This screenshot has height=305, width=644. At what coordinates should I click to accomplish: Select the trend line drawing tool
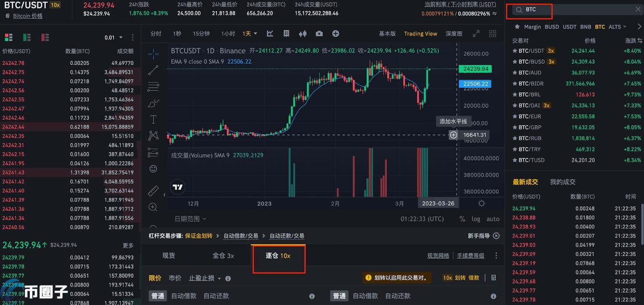point(153,70)
